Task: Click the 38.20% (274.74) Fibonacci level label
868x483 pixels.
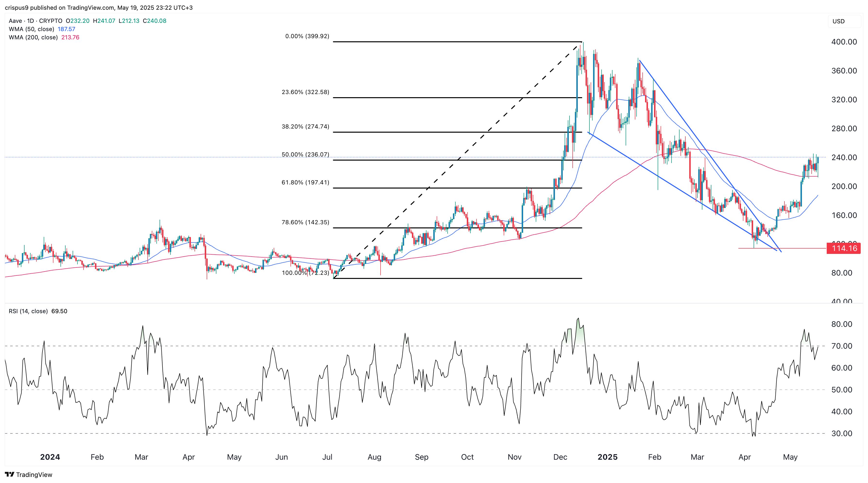Action: [x=305, y=127]
